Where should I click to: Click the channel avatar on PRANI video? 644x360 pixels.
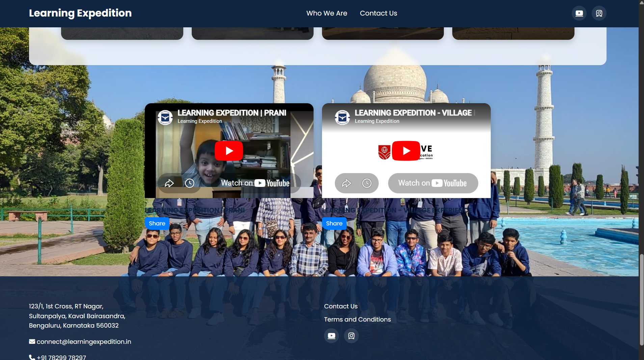165,117
